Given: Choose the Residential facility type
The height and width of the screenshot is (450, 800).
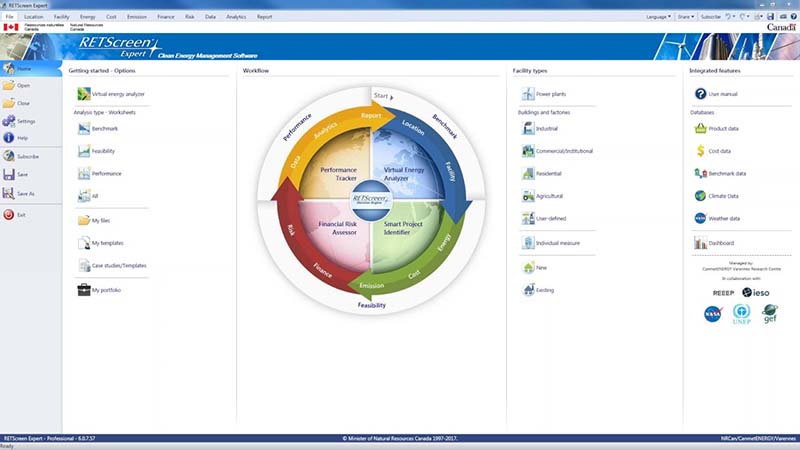Looking at the screenshot, I should 548,173.
